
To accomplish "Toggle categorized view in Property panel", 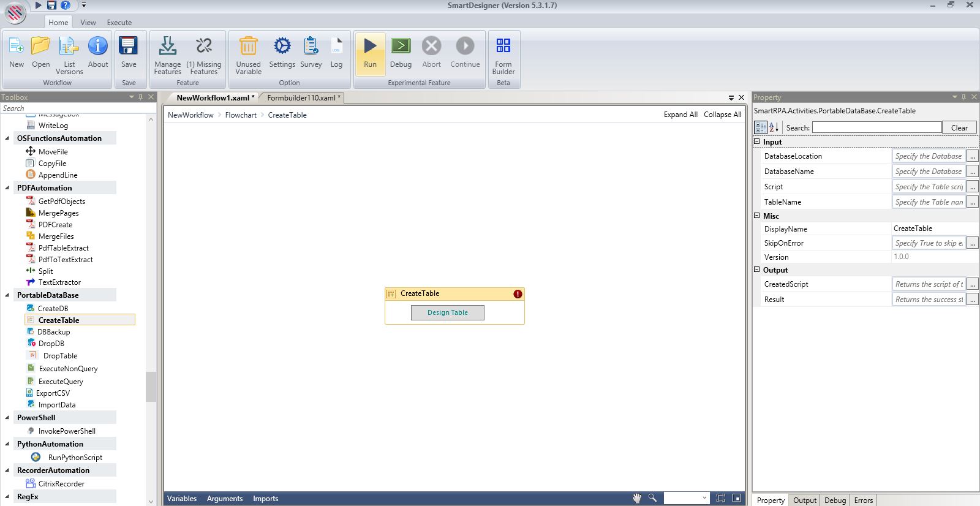I will pyautogui.click(x=760, y=127).
